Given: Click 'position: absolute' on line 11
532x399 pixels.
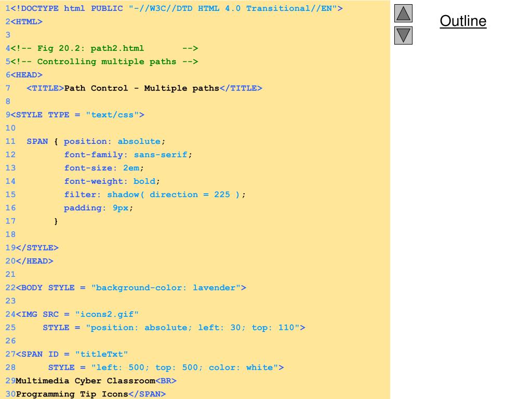Looking at the screenshot, I should click(114, 141).
